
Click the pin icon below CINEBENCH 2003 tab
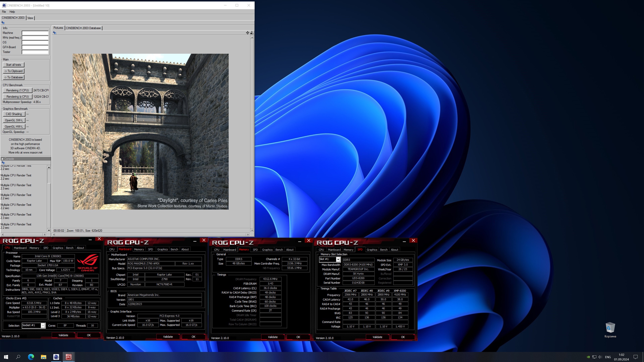(x=3, y=23)
